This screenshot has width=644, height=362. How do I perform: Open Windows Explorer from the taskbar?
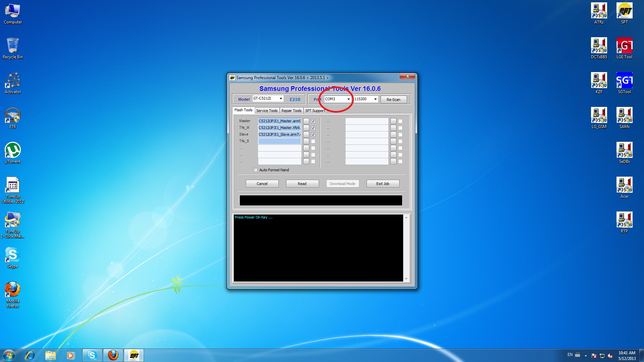(x=50, y=355)
